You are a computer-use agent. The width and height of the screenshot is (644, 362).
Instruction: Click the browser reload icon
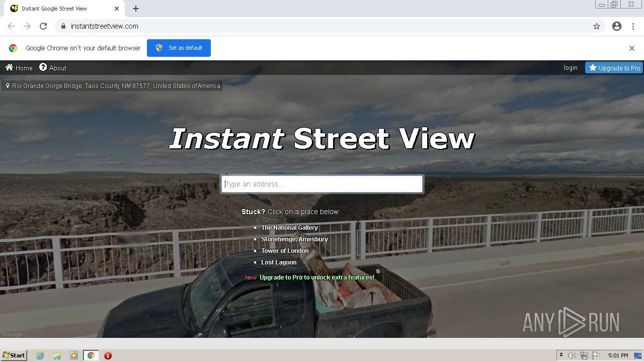coord(43,26)
